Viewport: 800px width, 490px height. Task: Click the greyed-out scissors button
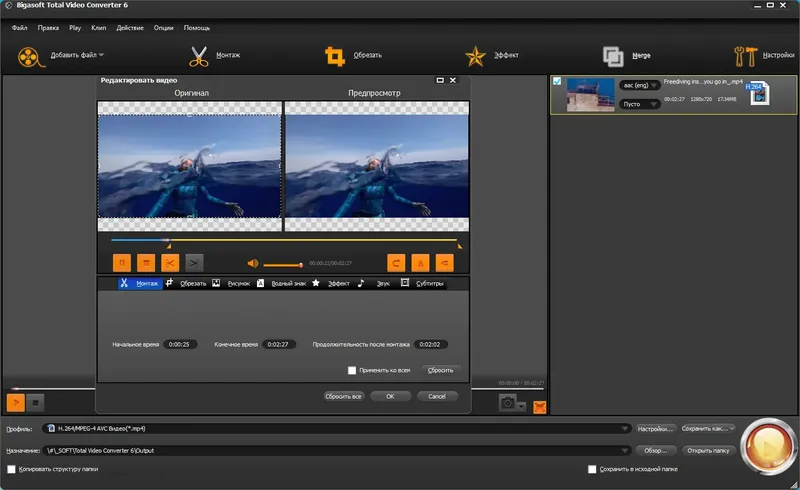pos(194,263)
